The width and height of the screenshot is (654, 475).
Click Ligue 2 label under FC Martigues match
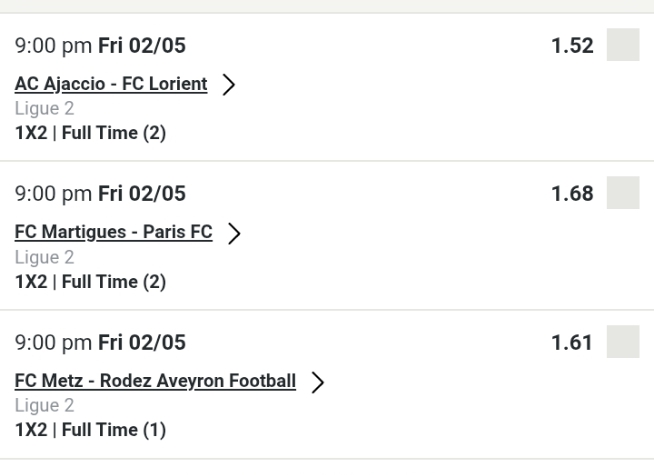(x=36, y=257)
